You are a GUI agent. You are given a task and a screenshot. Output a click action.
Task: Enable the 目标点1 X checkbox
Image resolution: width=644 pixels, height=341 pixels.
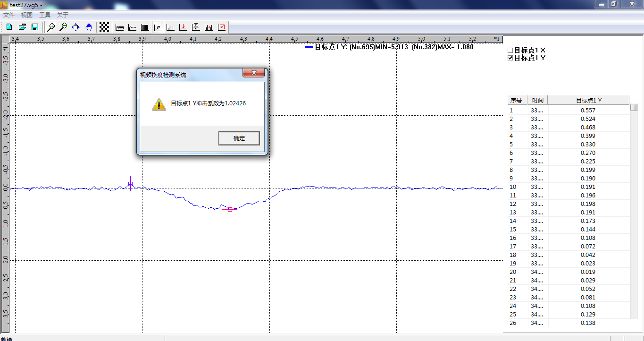[510, 50]
